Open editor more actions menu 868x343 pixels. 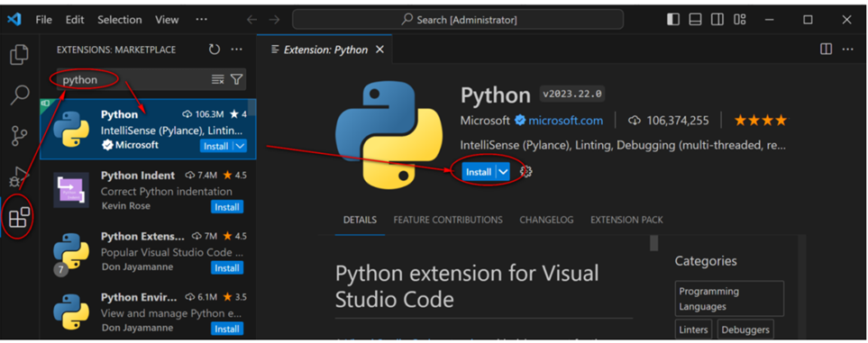tap(847, 50)
